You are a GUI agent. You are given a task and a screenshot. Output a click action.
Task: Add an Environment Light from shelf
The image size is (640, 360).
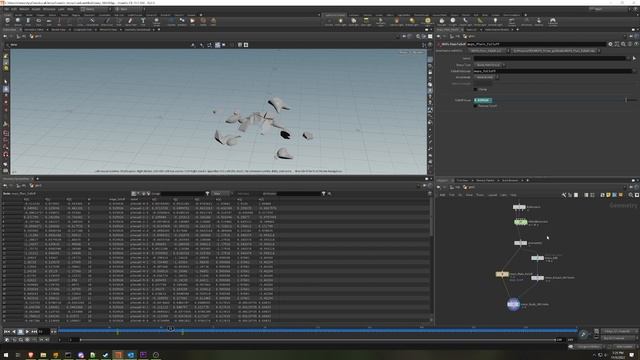coord(427,21)
